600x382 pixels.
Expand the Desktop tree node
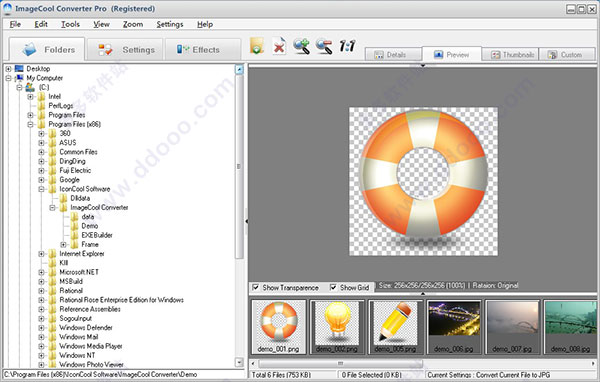8,69
